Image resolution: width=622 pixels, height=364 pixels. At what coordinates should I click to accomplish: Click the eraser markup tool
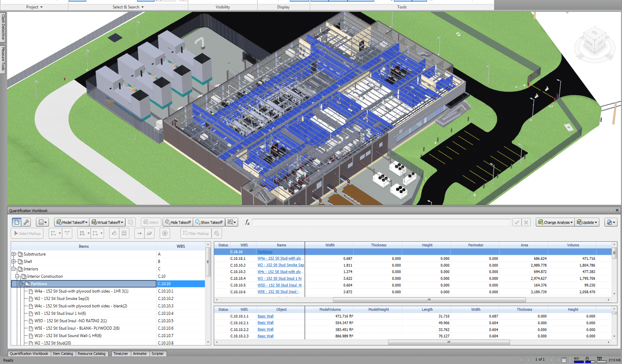pyautogui.click(x=149, y=233)
